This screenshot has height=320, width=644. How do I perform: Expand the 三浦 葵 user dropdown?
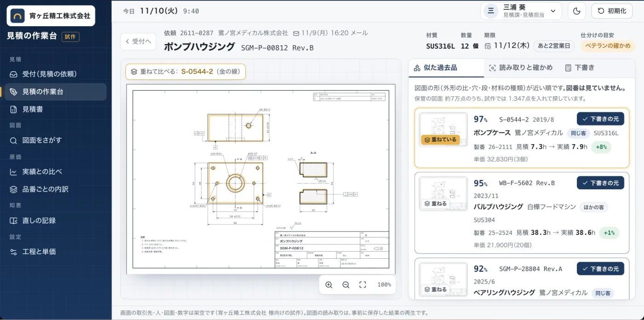coord(521,11)
